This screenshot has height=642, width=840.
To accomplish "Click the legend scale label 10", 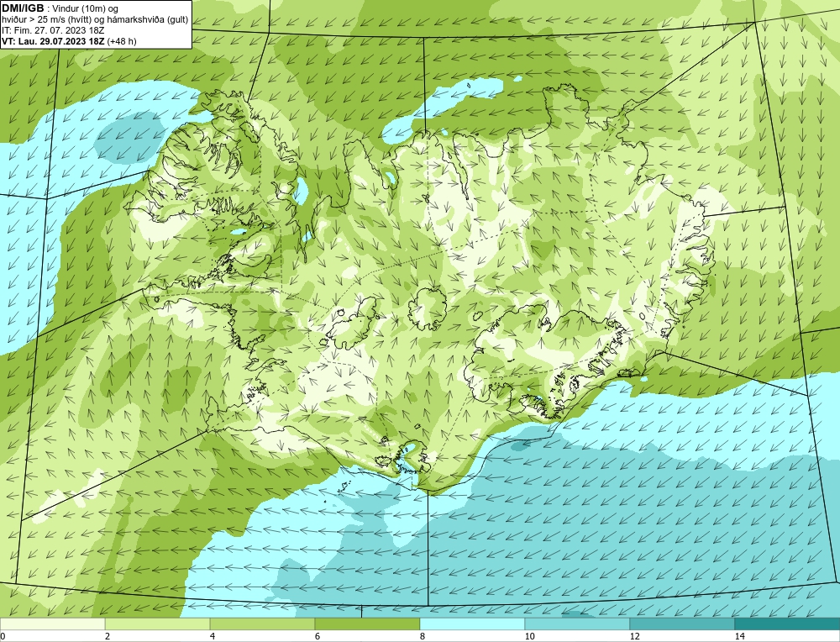I will [530, 636].
